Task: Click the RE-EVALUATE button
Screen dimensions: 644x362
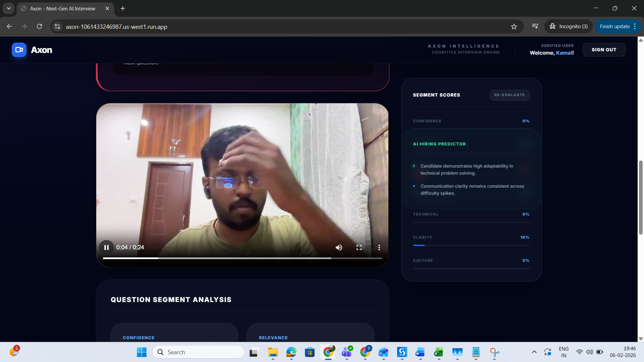Action: point(509,95)
